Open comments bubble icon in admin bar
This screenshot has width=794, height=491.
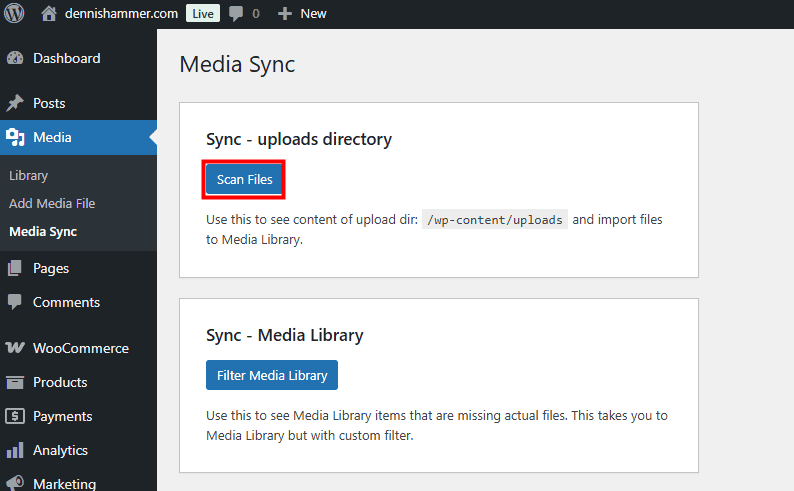coord(235,14)
